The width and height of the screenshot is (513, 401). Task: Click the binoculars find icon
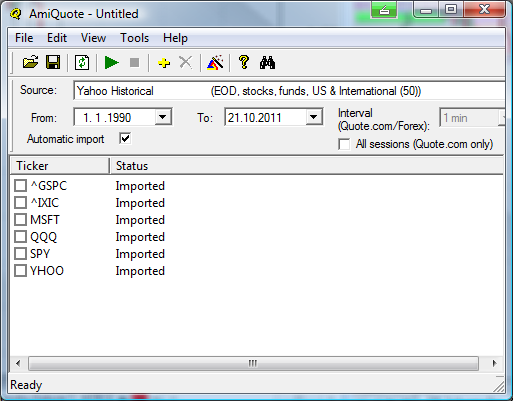(x=267, y=63)
